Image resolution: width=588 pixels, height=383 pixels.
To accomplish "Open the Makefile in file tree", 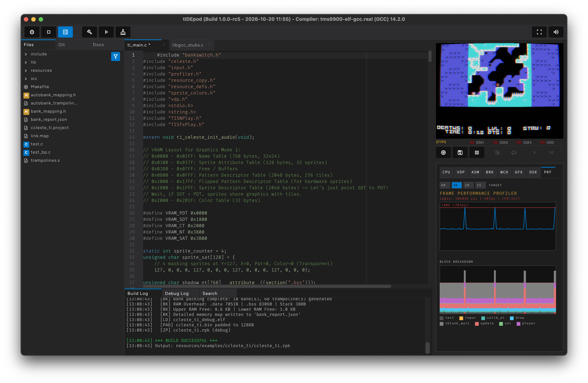I will pos(40,87).
